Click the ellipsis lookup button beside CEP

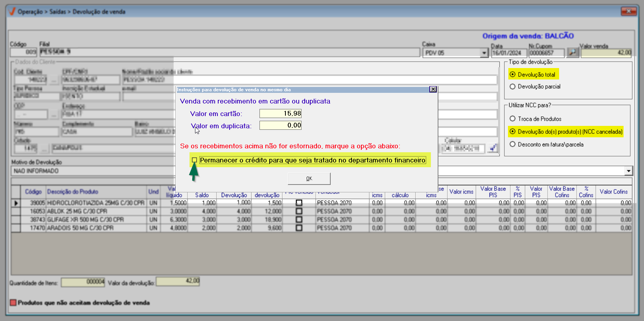pyautogui.click(x=54, y=114)
